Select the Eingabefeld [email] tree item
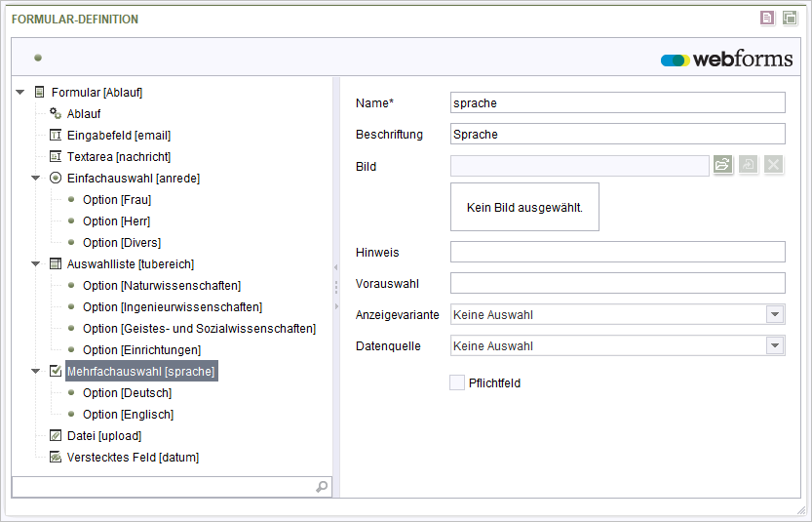This screenshot has width=812, height=522. (x=119, y=136)
